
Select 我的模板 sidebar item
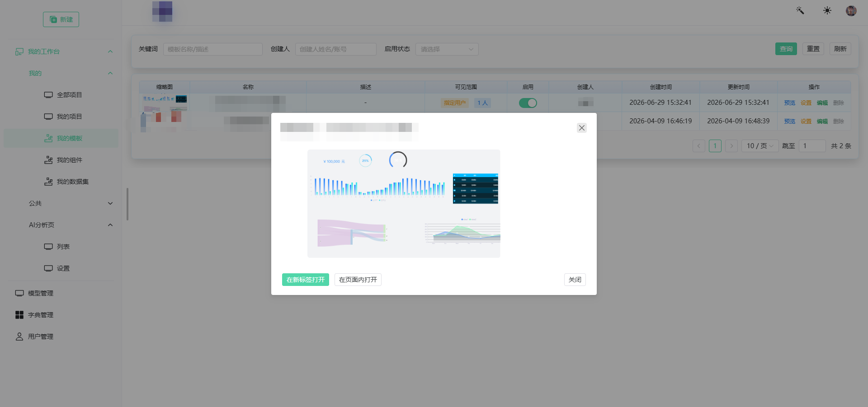(61, 138)
